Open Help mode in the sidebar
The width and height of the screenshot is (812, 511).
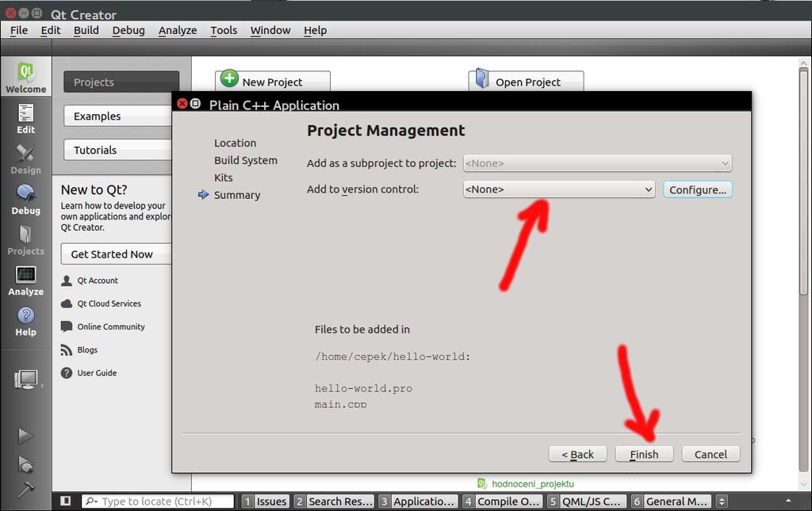(x=25, y=321)
